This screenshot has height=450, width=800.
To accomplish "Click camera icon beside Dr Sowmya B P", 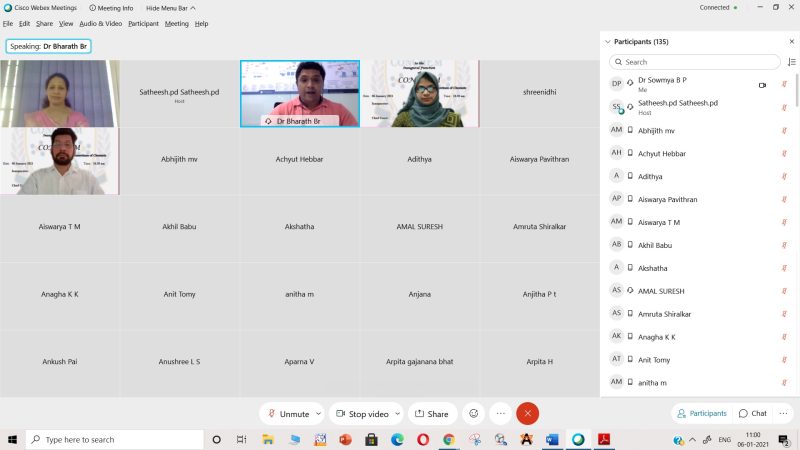I will (762, 85).
